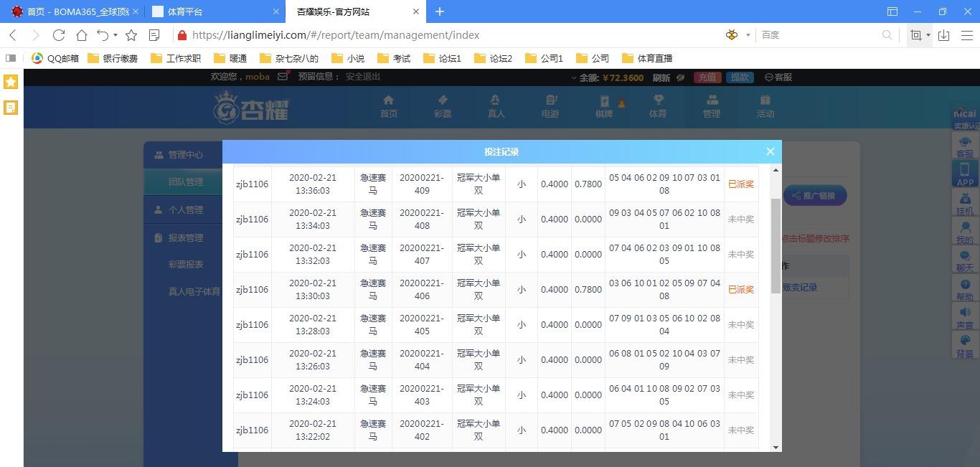Open the 体育 sports nav icon

(658, 106)
